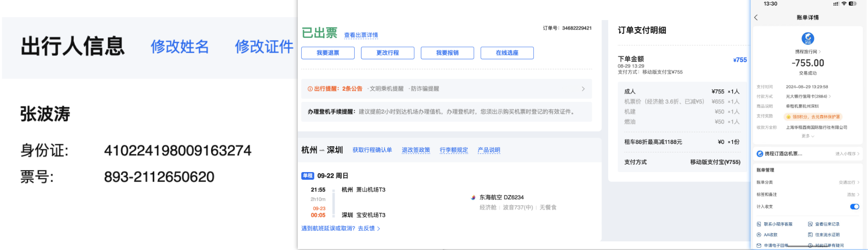Click the 携程订酒店机票 mini-program icon
Viewport: 868px width, 250px height.
tap(759, 153)
